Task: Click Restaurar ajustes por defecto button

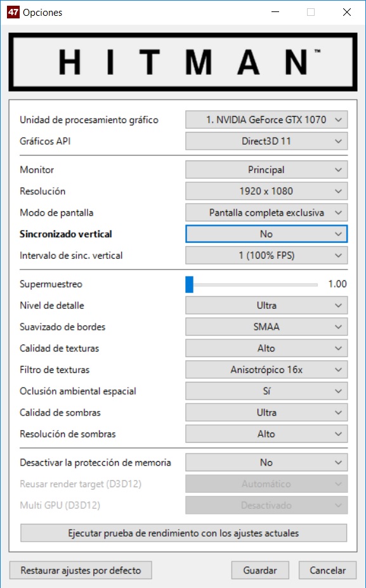Action: 81,570
